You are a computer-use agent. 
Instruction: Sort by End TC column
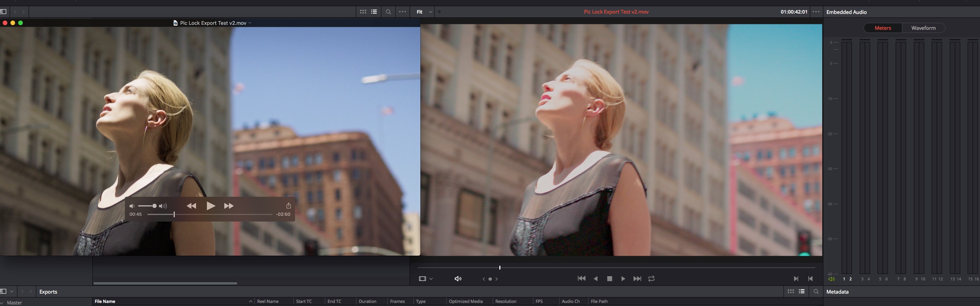(334, 301)
